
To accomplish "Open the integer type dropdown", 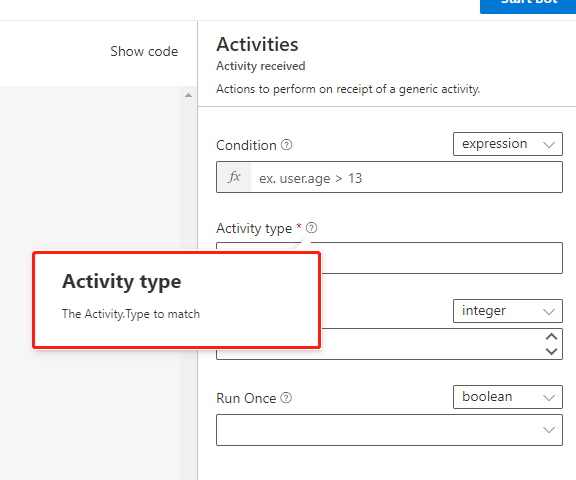I will point(508,311).
